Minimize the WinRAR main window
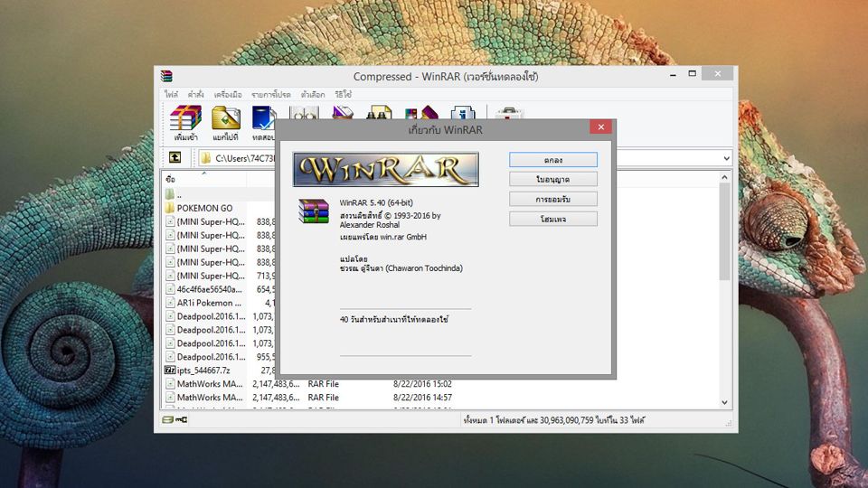Image resolution: width=868 pixels, height=488 pixels. click(x=673, y=74)
